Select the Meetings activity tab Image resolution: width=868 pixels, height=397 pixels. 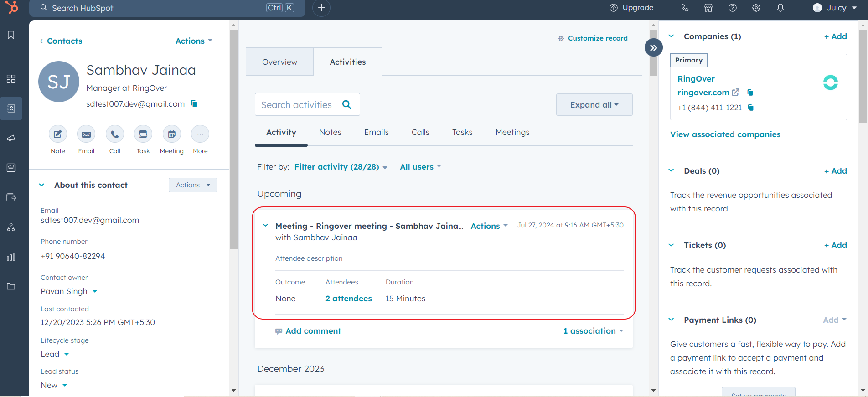click(x=512, y=132)
